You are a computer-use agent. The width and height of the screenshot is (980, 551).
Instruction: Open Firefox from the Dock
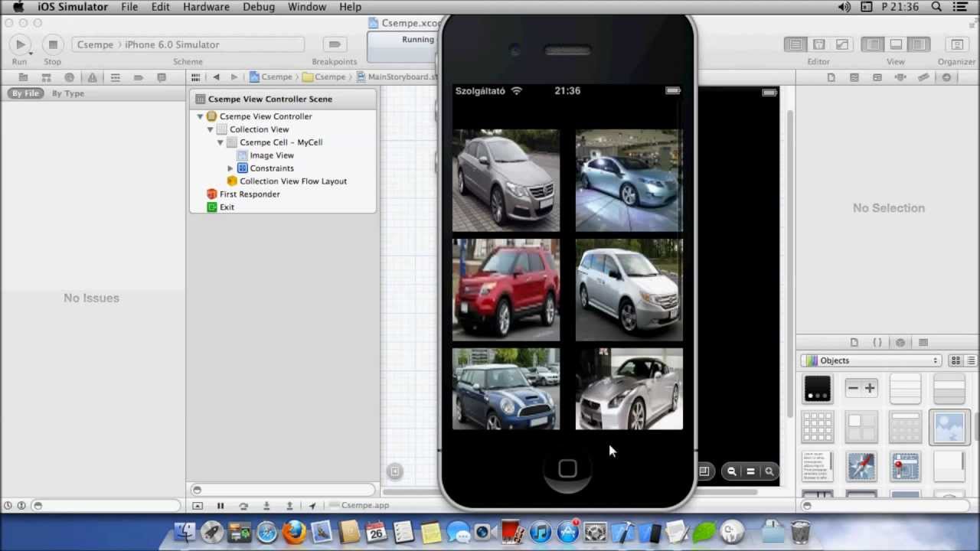coord(295,531)
